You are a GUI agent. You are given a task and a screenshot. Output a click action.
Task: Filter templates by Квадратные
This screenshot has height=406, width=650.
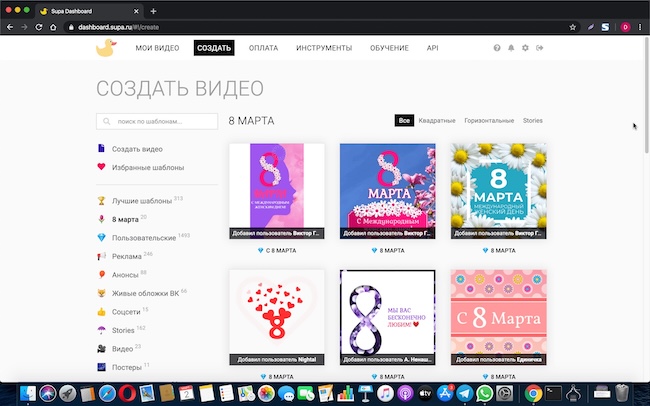pyautogui.click(x=437, y=121)
